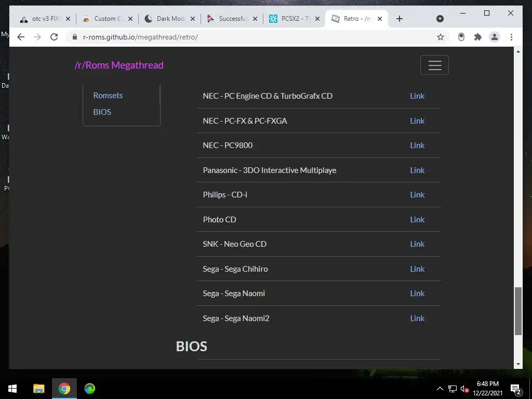Click the forward navigation arrow

click(x=37, y=37)
